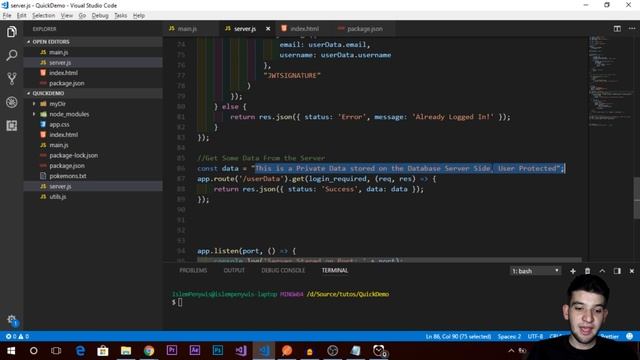Open the Explorer activity bar icon
Screen dimensions: 640x360
click(11, 32)
